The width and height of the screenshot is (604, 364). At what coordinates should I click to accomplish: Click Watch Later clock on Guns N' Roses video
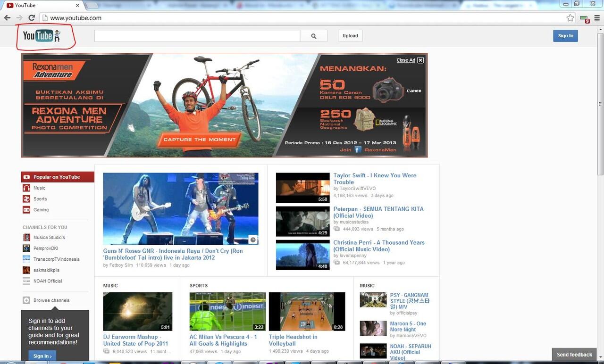pyautogui.click(x=253, y=240)
